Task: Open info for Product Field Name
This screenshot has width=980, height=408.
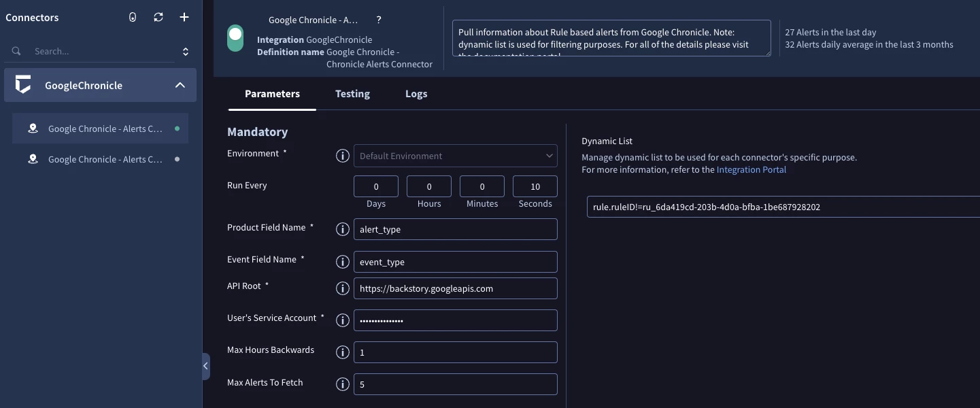Action: pos(343,229)
